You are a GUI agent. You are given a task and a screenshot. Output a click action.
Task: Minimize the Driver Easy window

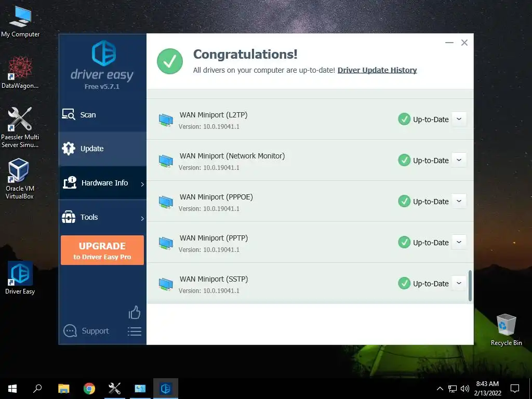pyautogui.click(x=449, y=43)
